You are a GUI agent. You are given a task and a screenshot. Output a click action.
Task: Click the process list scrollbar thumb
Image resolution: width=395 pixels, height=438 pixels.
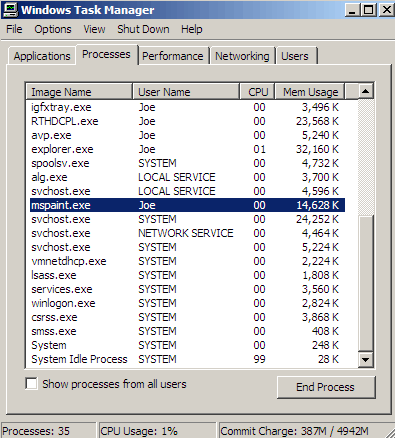click(366, 284)
